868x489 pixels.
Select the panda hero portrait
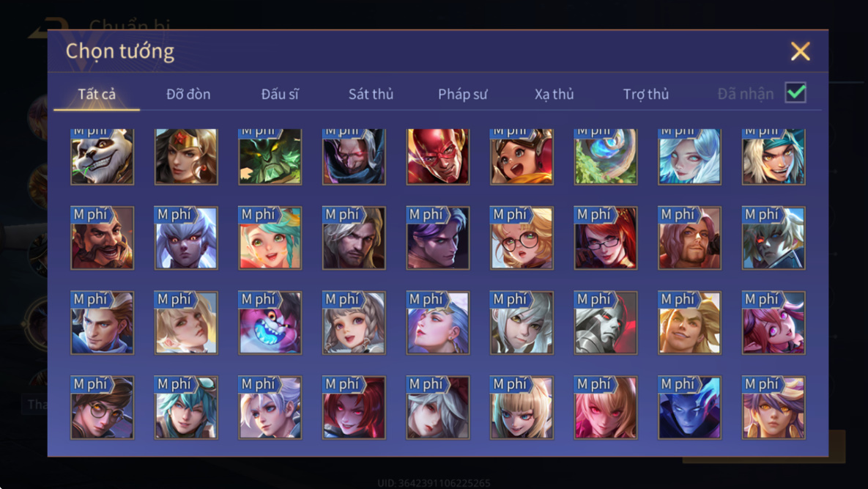tap(102, 157)
